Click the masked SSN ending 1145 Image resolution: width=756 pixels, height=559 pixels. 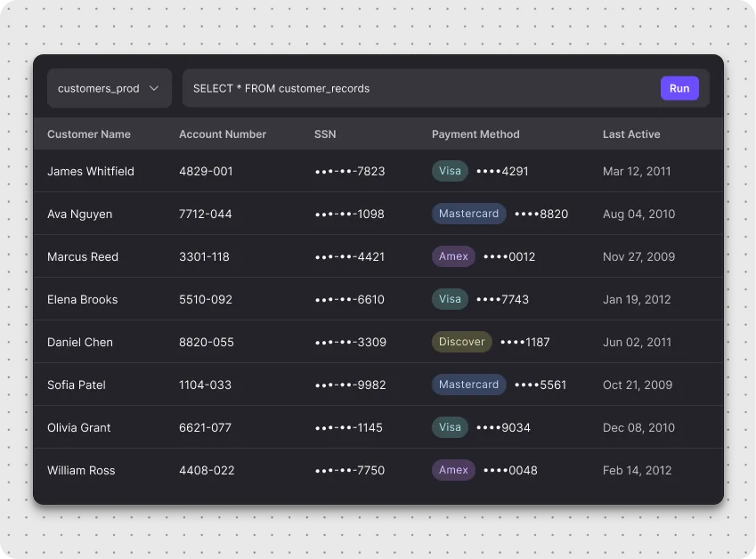pyautogui.click(x=348, y=427)
